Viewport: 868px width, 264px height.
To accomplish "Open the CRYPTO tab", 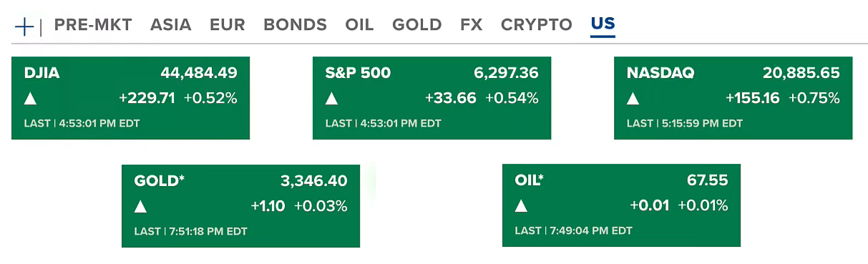I will 537,25.
